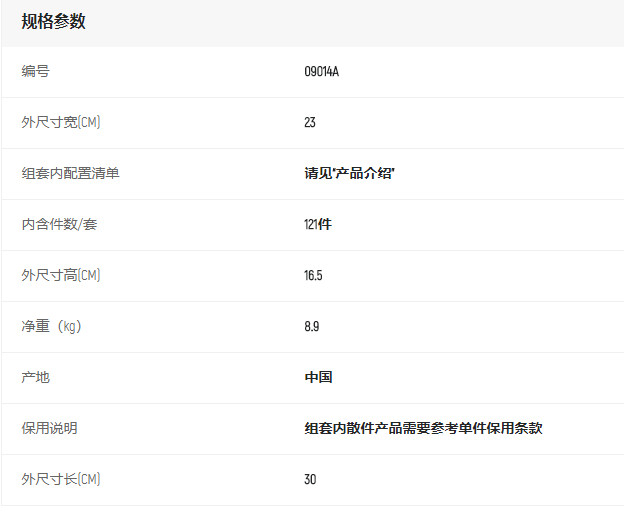
Task: Select the length value 30
Action: click(310, 480)
